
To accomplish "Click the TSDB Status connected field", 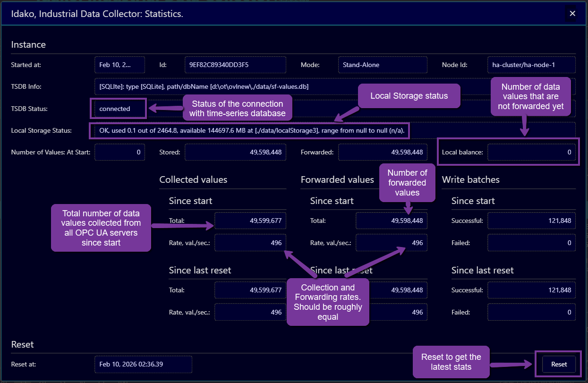I will click(x=119, y=109).
